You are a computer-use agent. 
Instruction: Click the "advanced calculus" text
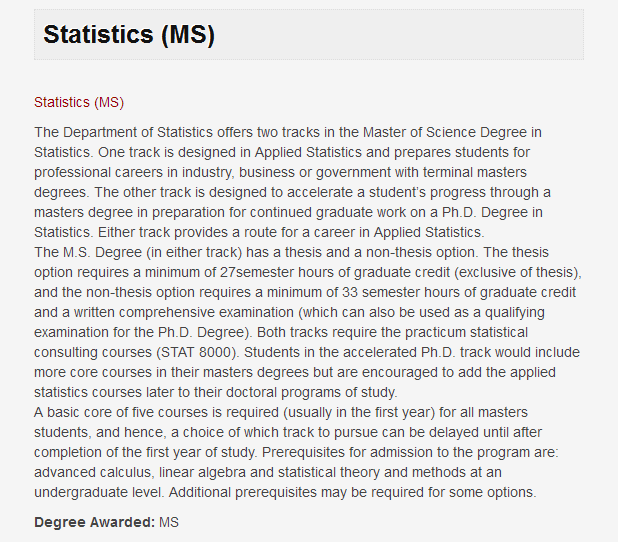point(93,472)
